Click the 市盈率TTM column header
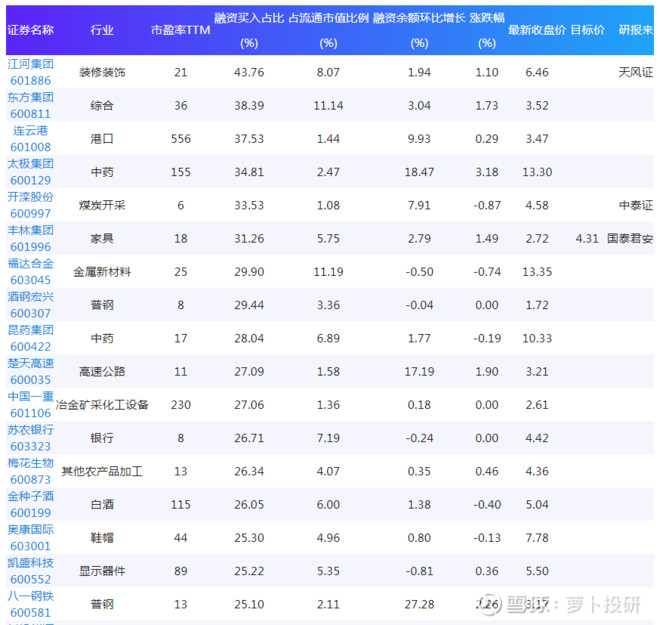Screen dimensions: 660x625 click(181, 30)
